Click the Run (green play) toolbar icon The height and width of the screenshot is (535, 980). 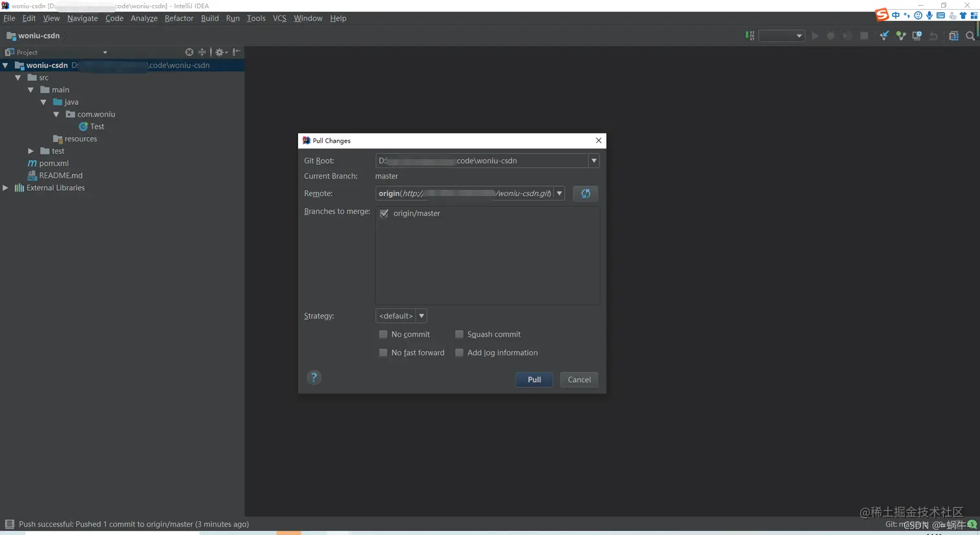815,36
